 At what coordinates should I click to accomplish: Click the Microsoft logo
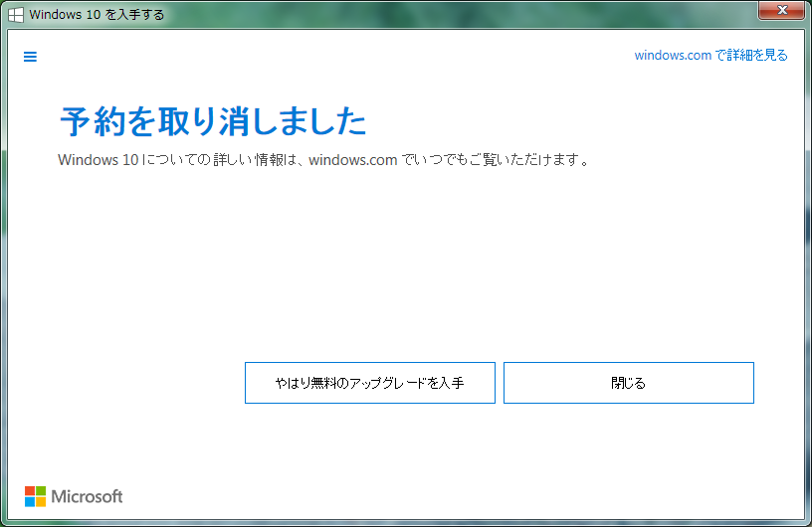[x=74, y=496]
